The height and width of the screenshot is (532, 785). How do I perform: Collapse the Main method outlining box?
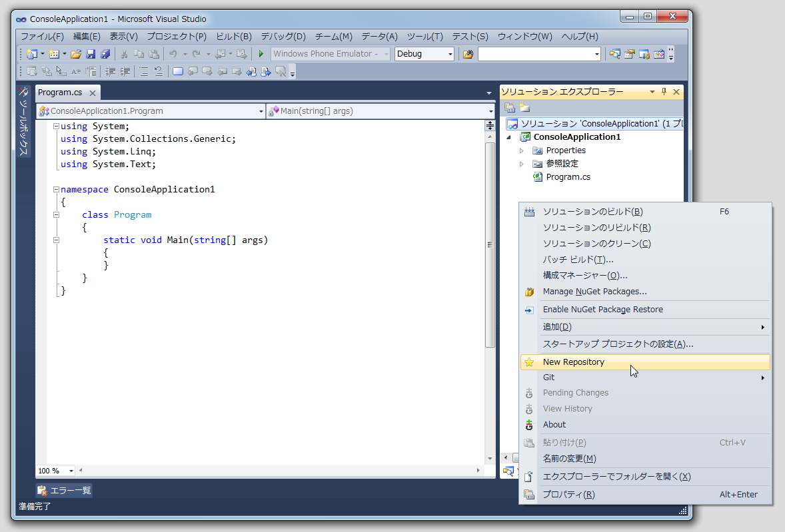click(x=57, y=240)
